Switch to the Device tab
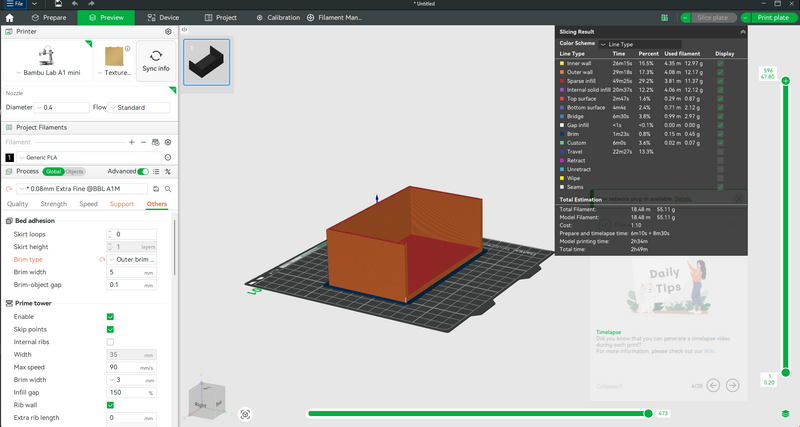This screenshot has height=427, width=800. [163, 17]
